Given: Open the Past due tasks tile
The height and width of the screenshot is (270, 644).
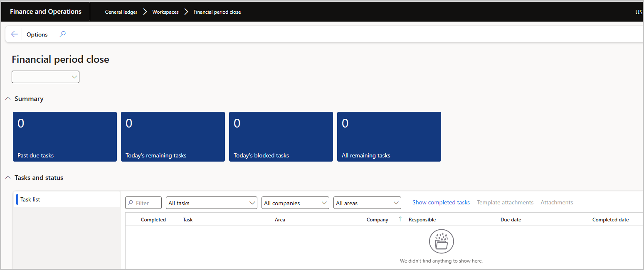Looking at the screenshot, I should (65, 136).
